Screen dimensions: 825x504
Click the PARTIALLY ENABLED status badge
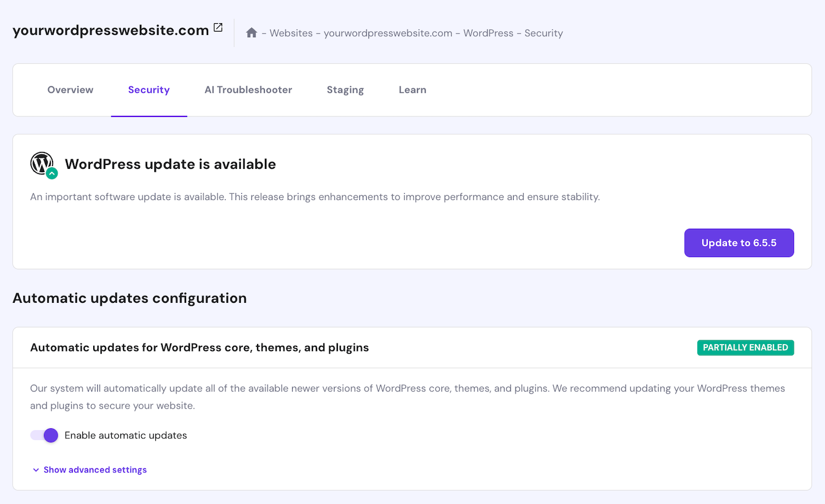click(x=745, y=347)
